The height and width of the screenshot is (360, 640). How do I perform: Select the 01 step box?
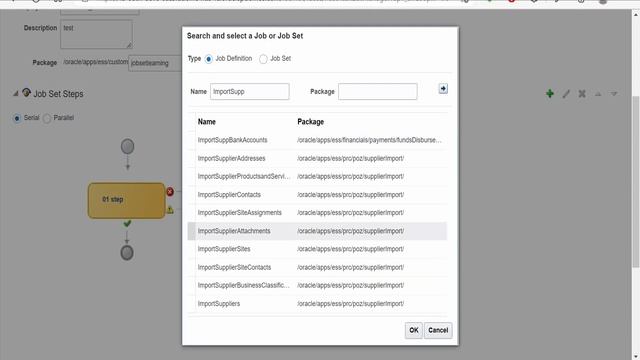click(x=127, y=200)
